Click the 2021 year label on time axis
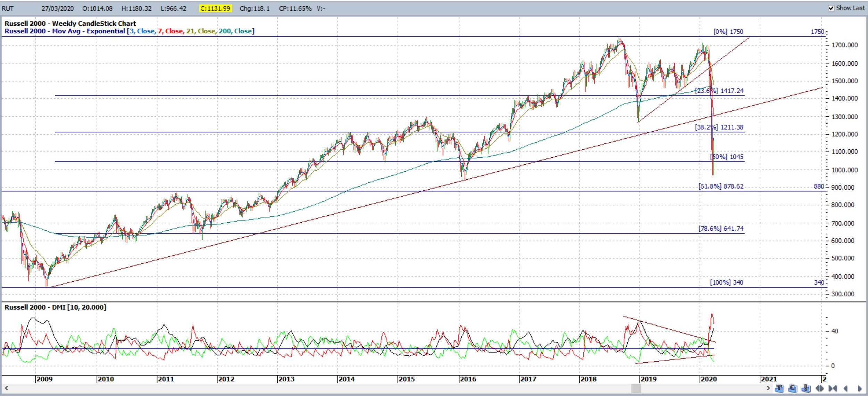This screenshot has height=396, width=868. click(769, 379)
